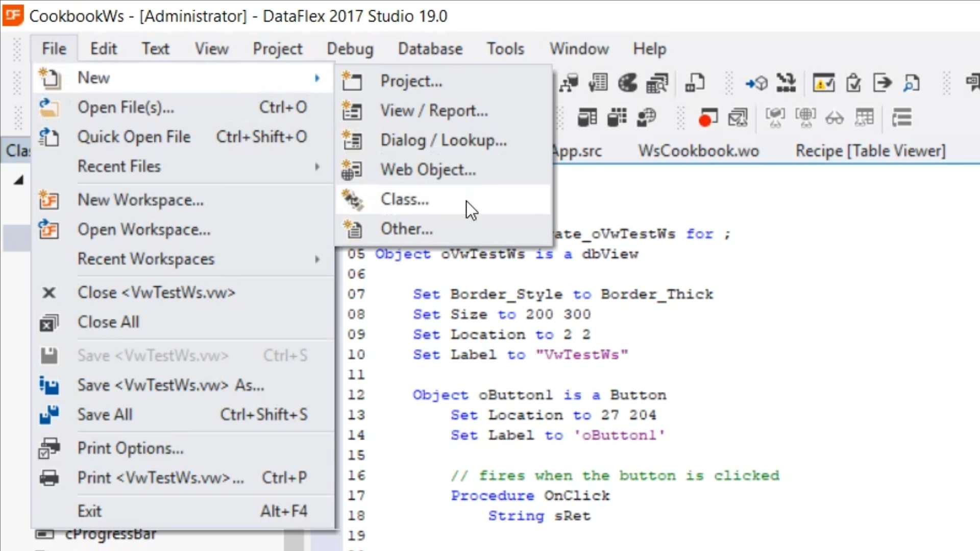Click the indented lines list icon
The image size is (980, 551).
[x=902, y=118]
